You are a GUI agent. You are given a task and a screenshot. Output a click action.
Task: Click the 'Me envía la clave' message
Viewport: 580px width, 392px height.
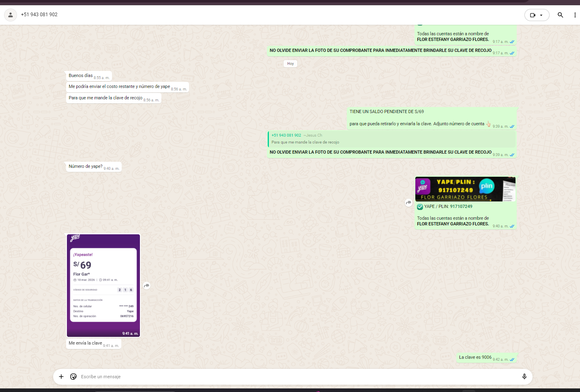pos(86,343)
